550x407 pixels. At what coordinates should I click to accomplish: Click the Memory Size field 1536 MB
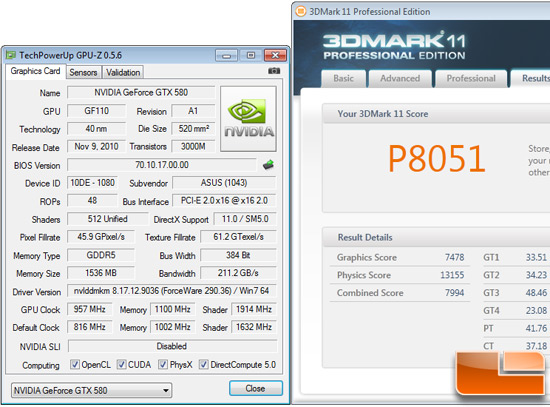click(x=101, y=273)
